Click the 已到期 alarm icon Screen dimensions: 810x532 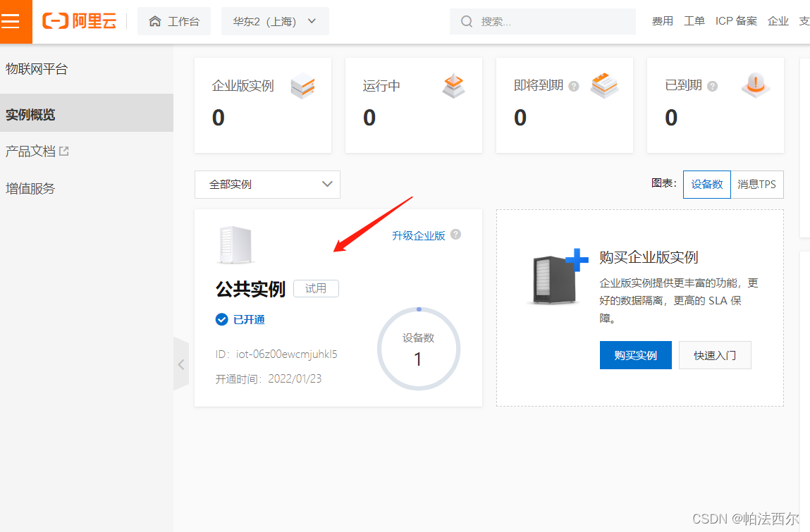click(756, 85)
